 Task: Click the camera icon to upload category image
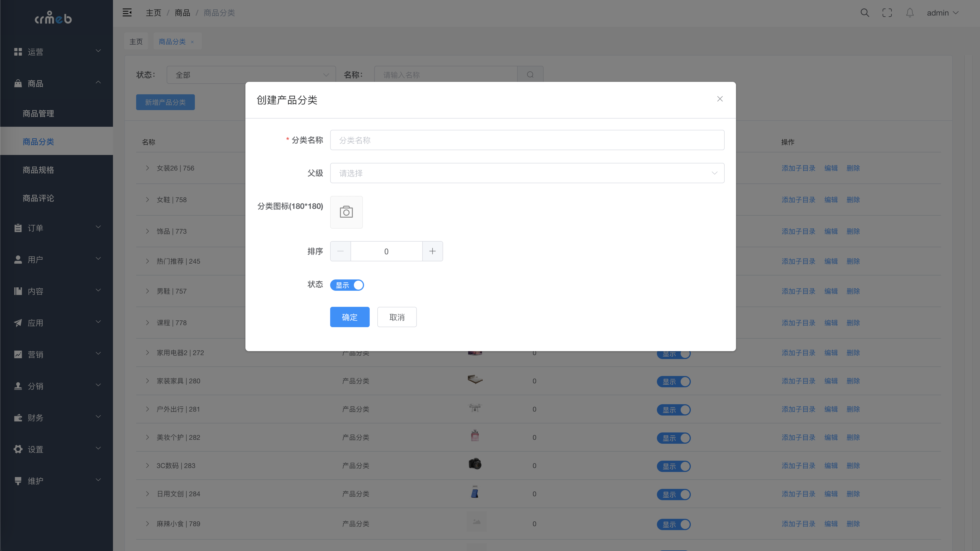pos(346,212)
